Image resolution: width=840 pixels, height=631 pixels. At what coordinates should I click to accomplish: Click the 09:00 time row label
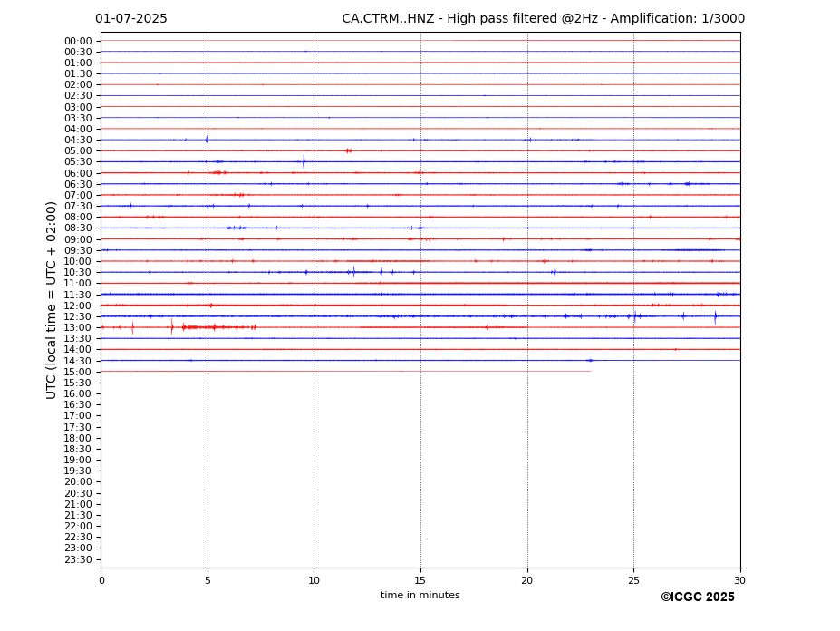pos(78,239)
